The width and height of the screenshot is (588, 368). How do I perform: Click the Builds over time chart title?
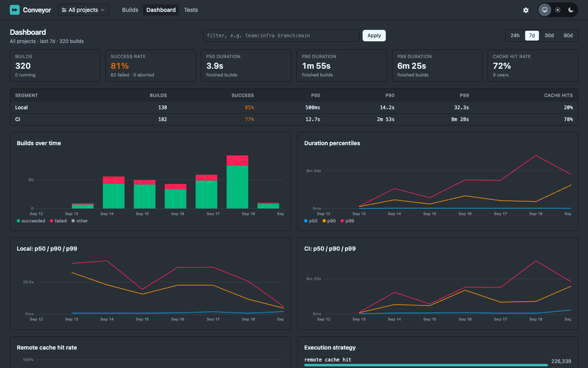[39, 143]
